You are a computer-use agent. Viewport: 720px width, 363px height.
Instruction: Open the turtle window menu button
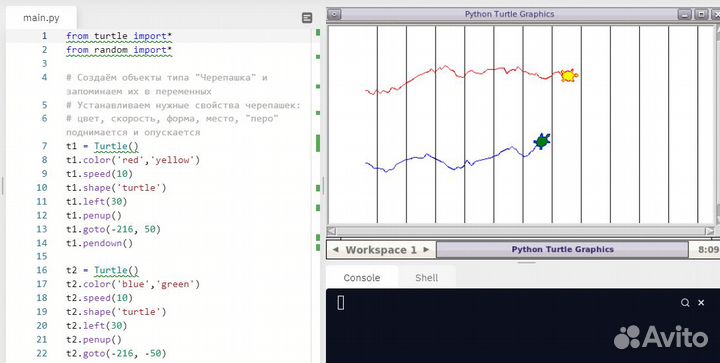coord(335,14)
